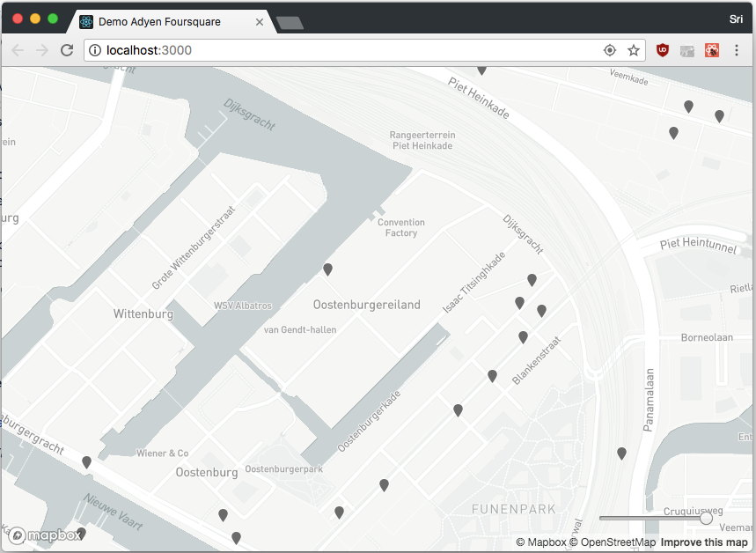This screenshot has width=756, height=553.
Task: Click the marker near Borneolaan
Action: tap(621, 453)
